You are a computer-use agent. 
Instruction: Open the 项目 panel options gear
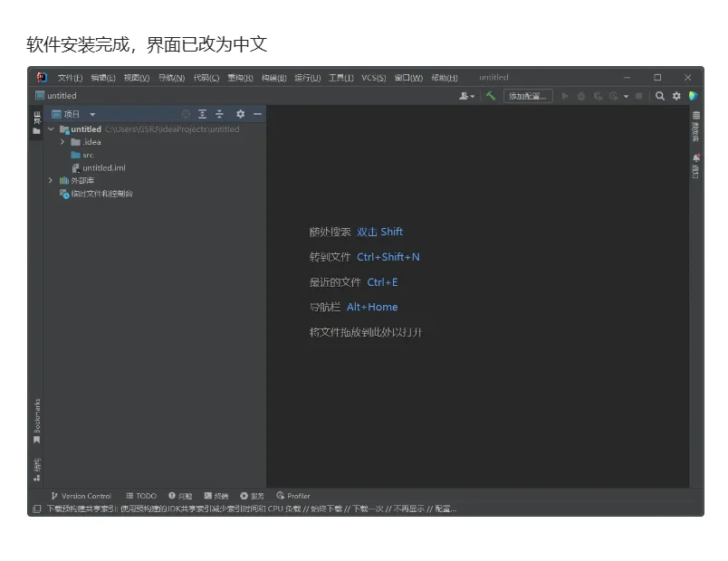[x=241, y=114]
